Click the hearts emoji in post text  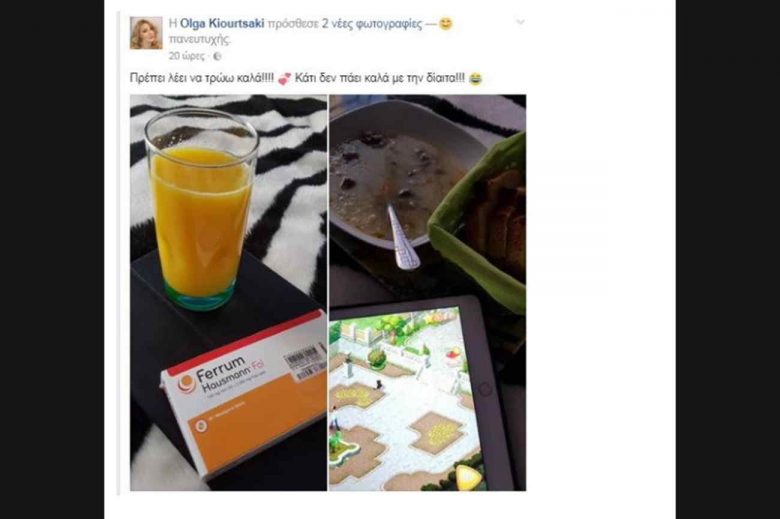pyautogui.click(x=284, y=79)
